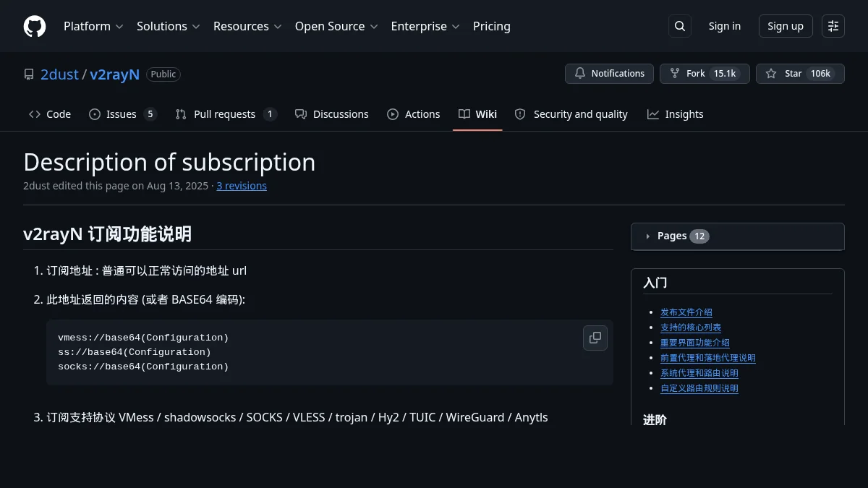Screen dimensions: 868x488
Task: Open the 支持的核心列表 wiki page
Action: [691, 328]
